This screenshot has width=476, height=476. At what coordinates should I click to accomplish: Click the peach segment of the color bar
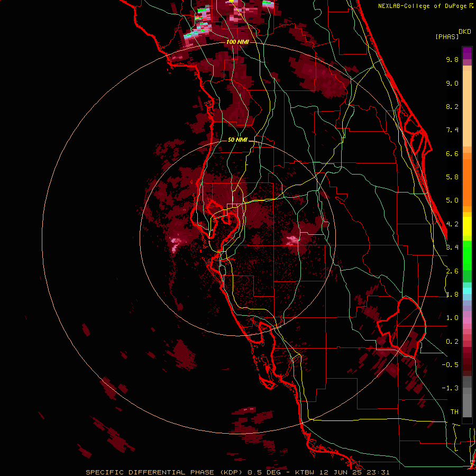467,106
